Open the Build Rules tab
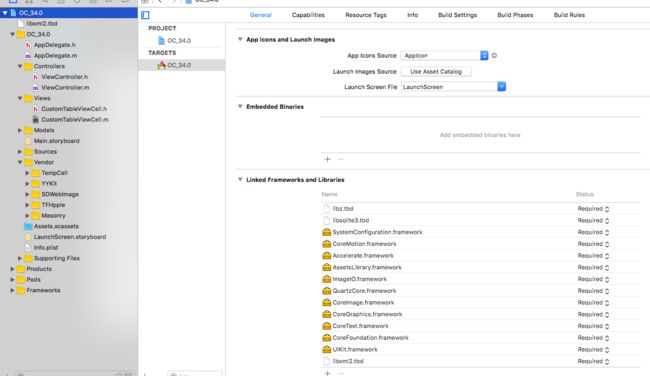The height and width of the screenshot is (376, 650). 569,15
